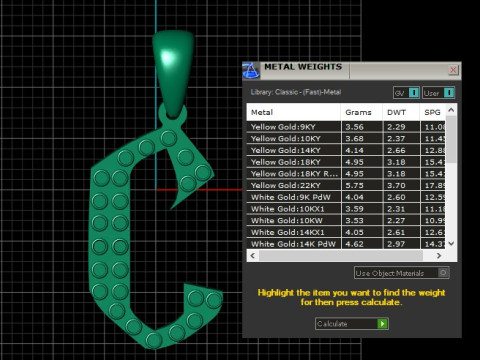Click the Calculate button
Image resolution: width=480 pixels, height=360 pixels.
[x=352, y=324]
